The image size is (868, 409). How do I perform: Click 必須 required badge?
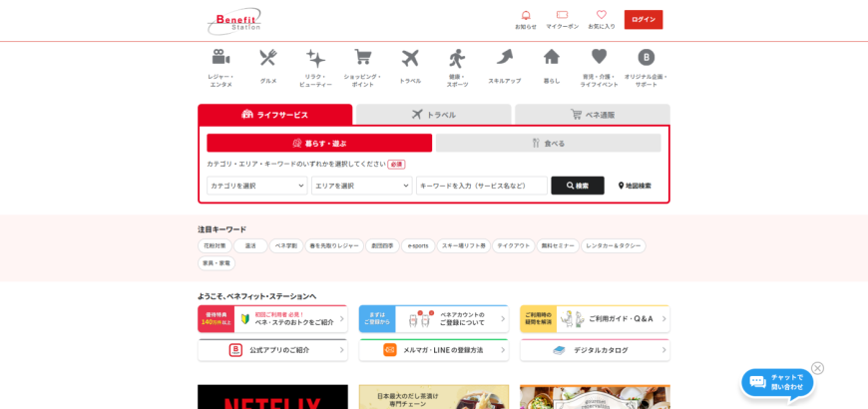click(396, 165)
